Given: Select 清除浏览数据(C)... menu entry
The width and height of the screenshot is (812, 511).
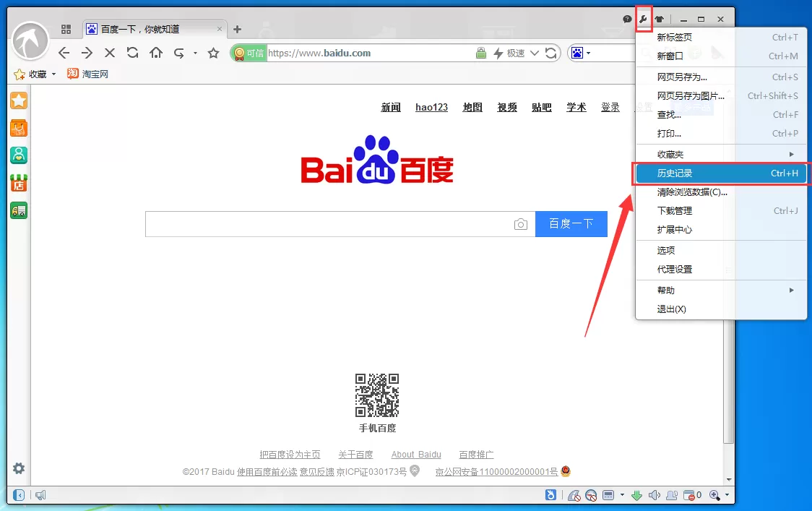Looking at the screenshot, I should coord(722,192).
